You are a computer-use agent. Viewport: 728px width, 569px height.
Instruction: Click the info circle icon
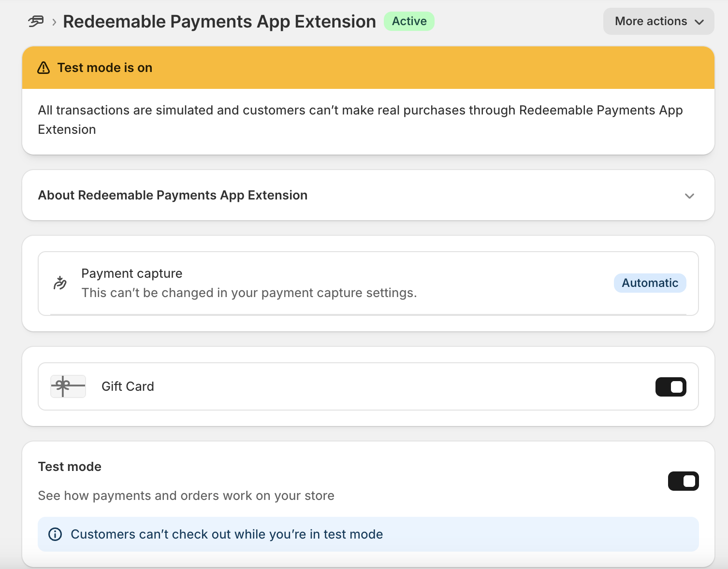(55, 534)
